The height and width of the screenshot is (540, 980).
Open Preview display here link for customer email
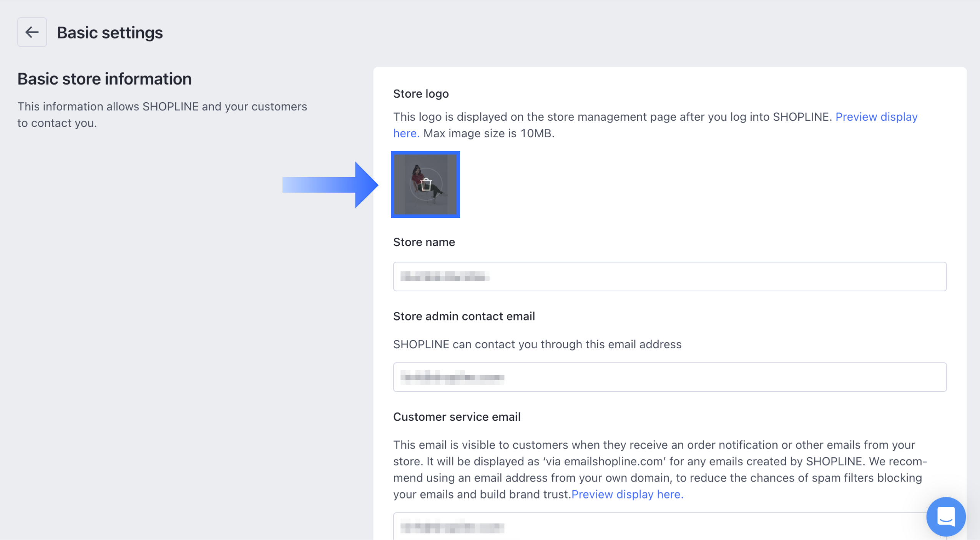[627, 494]
